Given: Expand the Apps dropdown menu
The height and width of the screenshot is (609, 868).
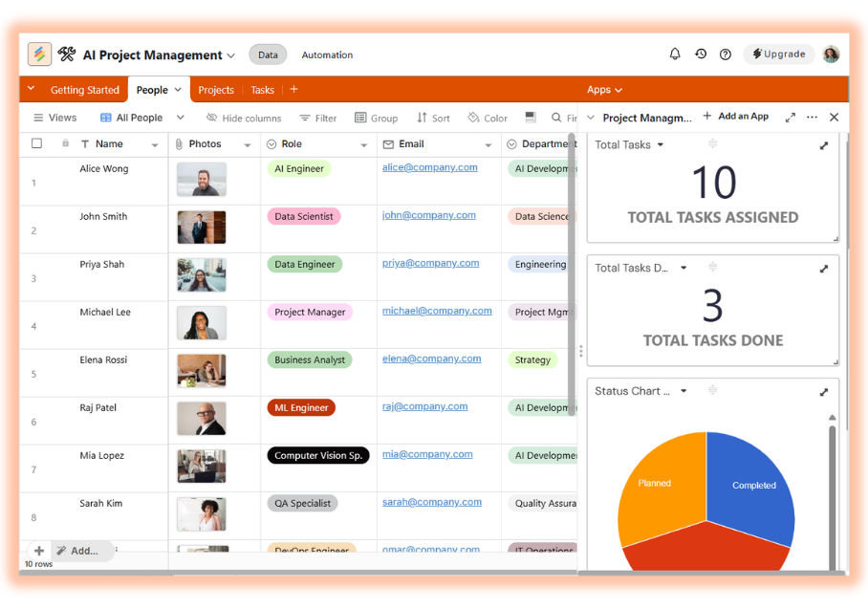Looking at the screenshot, I should (x=604, y=90).
